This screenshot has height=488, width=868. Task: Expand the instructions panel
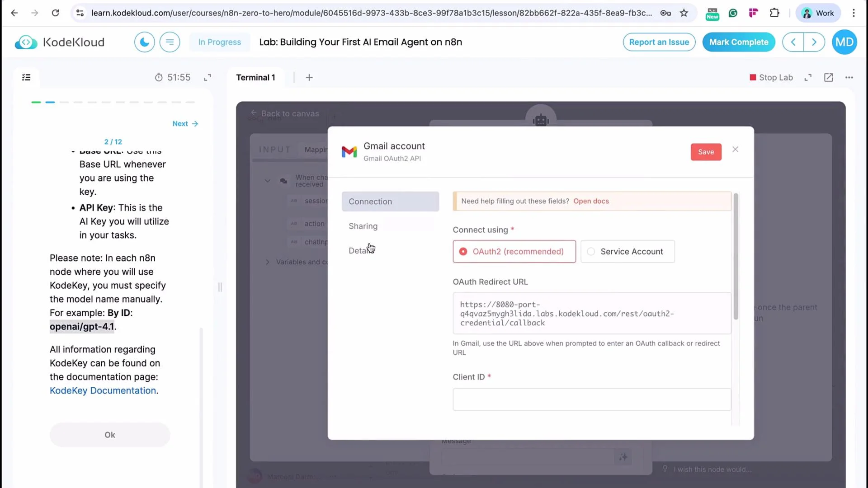point(208,77)
